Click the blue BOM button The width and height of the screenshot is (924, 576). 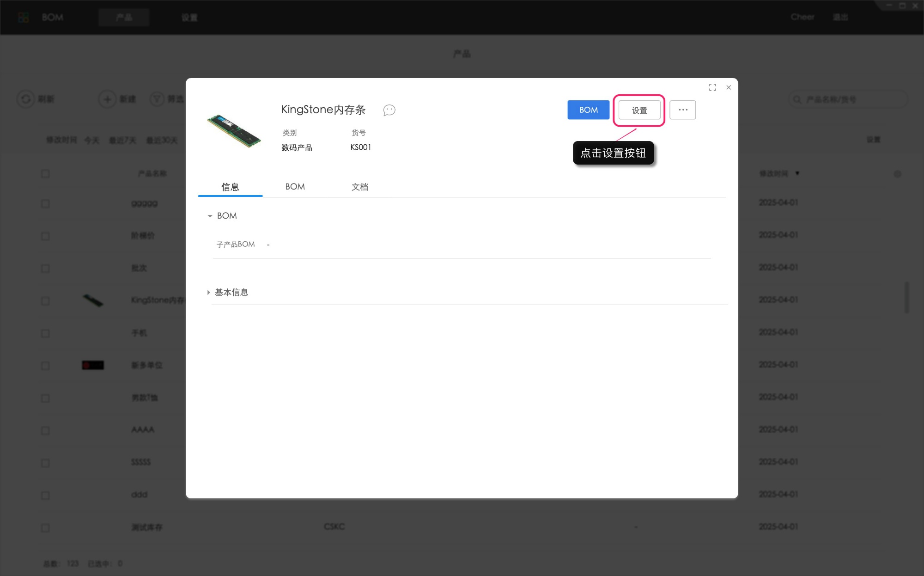click(x=588, y=110)
